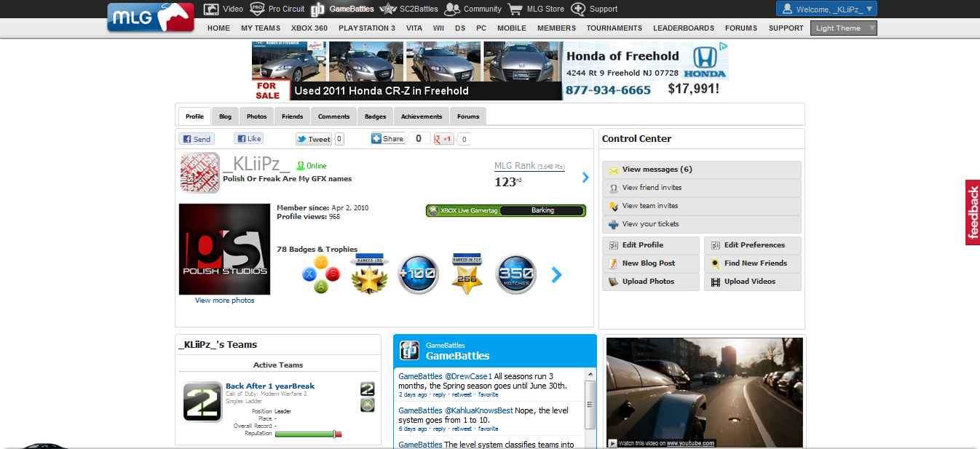The width and height of the screenshot is (980, 449).
Task: Click the Twitter Tweet button
Action: pyautogui.click(x=314, y=139)
